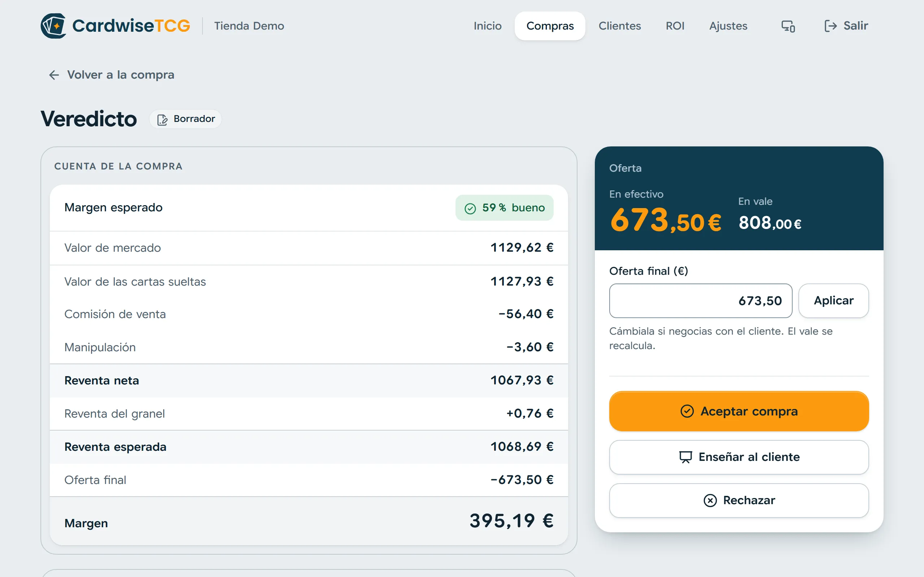Click the X circle icon on Rechazar

click(x=710, y=500)
